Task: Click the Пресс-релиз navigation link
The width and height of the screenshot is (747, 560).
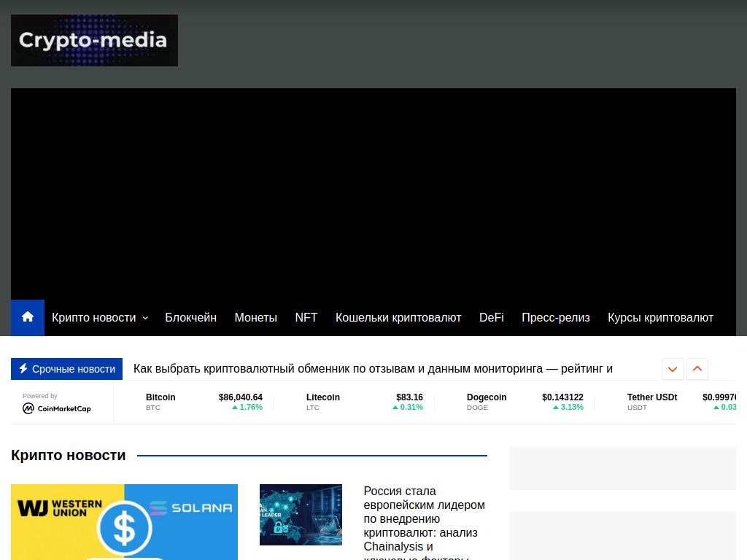Action: tap(556, 317)
